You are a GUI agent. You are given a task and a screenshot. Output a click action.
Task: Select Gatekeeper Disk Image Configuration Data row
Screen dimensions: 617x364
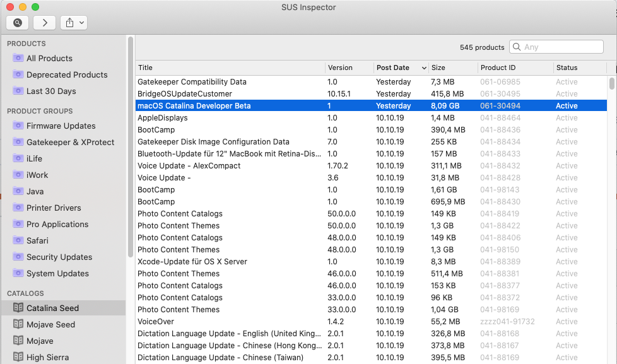[371, 142]
